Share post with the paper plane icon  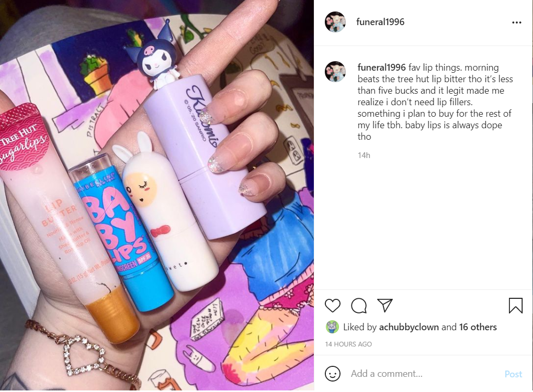click(x=385, y=305)
